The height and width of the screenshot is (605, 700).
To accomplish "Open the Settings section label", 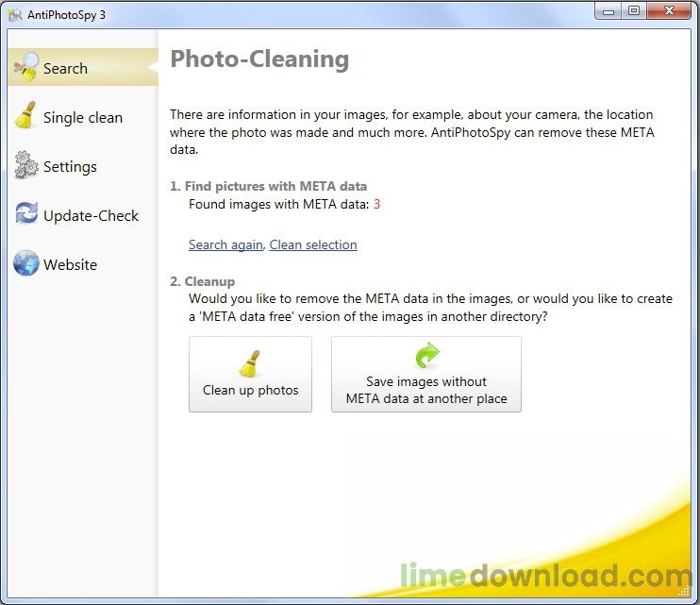I will [x=70, y=167].
